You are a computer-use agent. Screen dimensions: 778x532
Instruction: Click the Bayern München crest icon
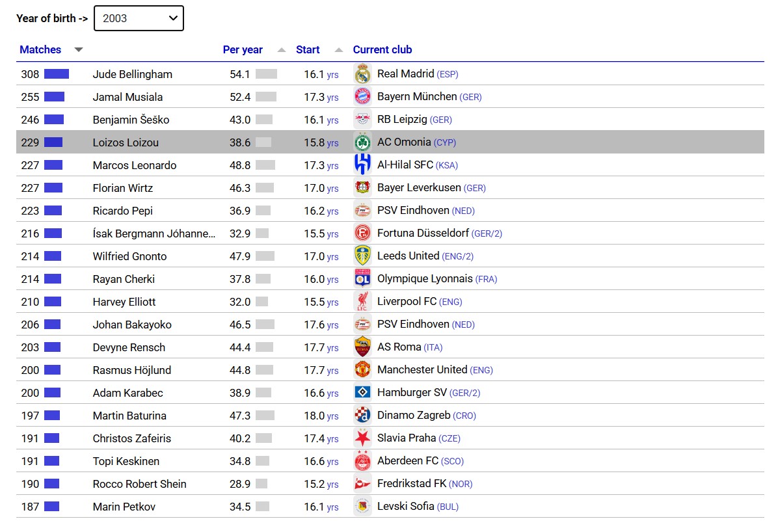[x=363, y=96]
